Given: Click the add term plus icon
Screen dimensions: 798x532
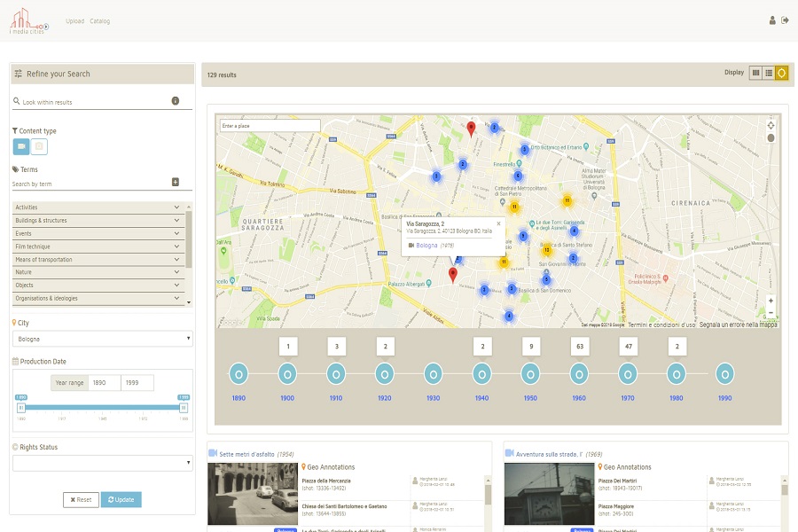Looking at the screenshot, I should 176,183.
